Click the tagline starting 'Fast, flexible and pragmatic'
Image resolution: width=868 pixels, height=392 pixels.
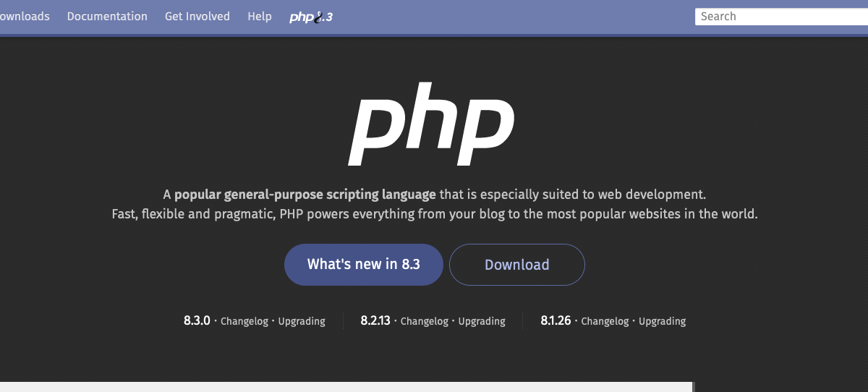point(435,214)
